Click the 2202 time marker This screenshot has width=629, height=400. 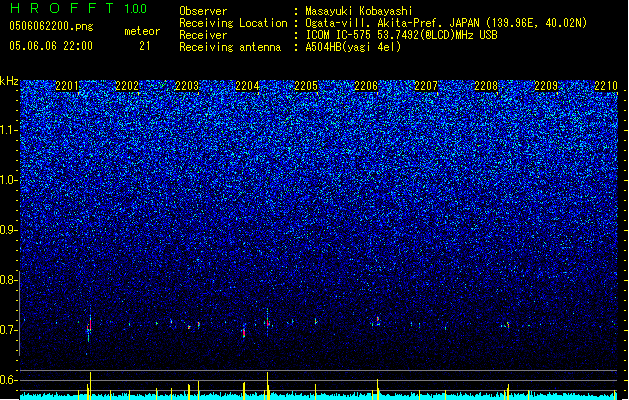pyautogui.click(x=127, y=86)
